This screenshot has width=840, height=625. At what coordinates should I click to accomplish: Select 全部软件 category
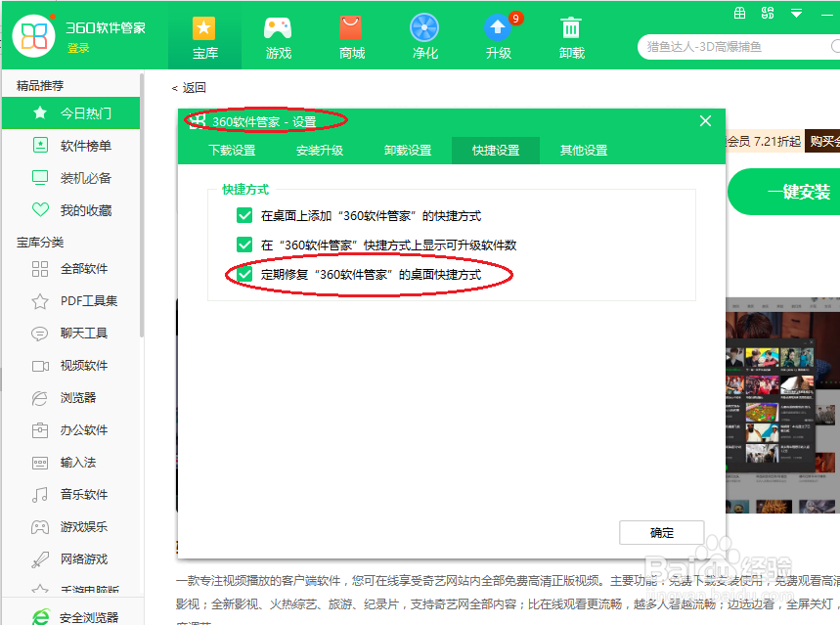click(x=70, y=269)
